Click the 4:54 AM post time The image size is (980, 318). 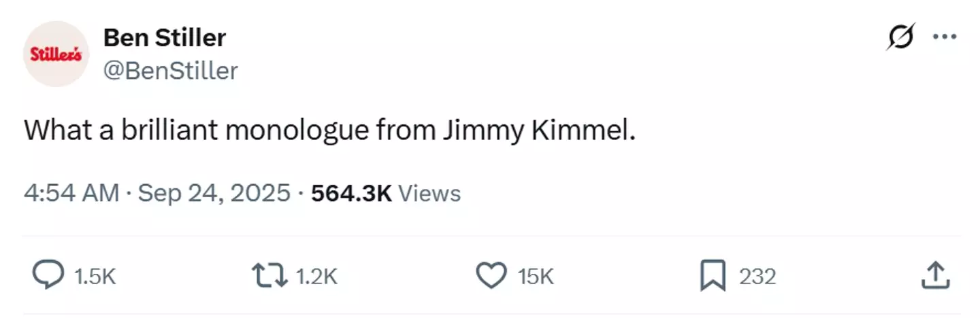[71, 194]
